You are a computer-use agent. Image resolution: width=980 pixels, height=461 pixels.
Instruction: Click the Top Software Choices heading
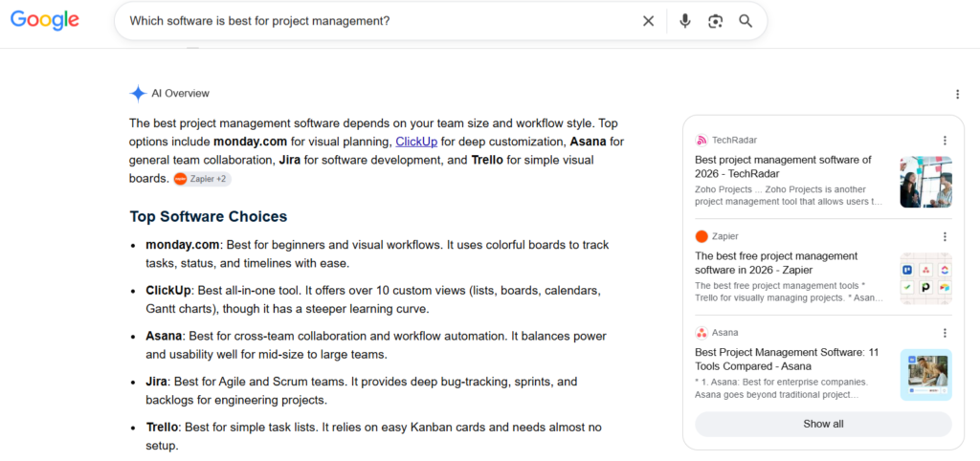click(208, 217)
